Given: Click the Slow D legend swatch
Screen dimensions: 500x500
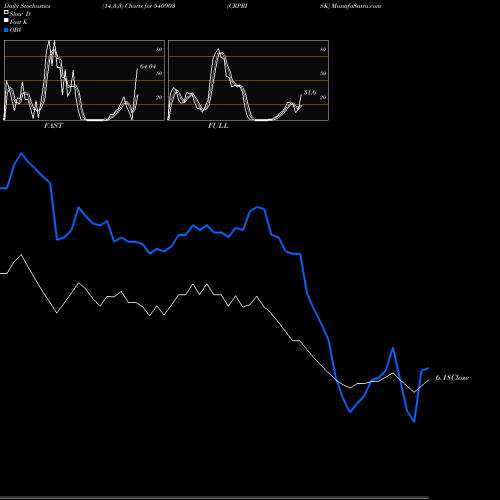Looking at the screenshot, I should tap(6, 12).
